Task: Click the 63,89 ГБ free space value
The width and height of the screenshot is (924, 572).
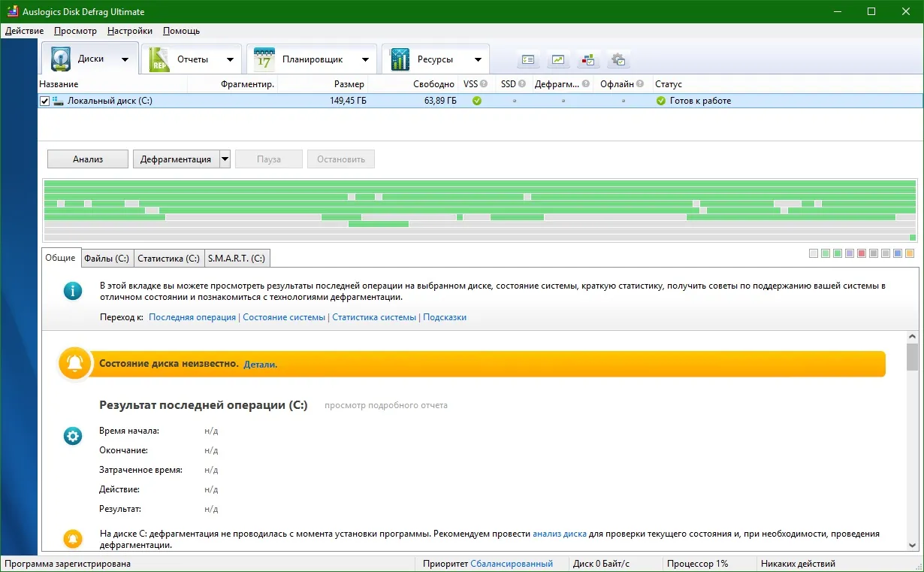Action: pyautogui.click(x=440, y=101)
